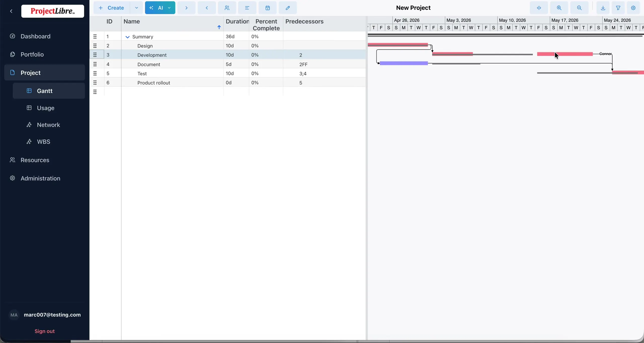This screenshot has height=343, width=644.
Task: Open Resources in the sidebar
Action: point(45,160)
